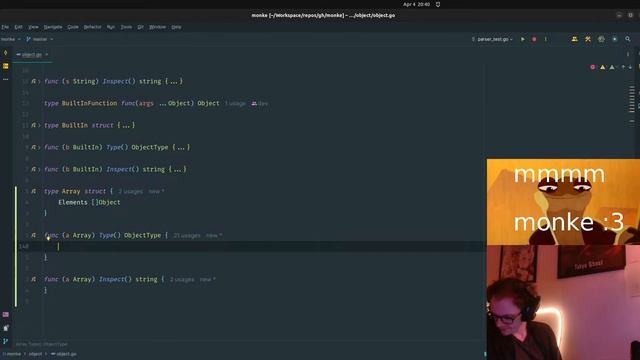Open the monke project dropdown
640x360 pixels.
click(x=11, y=39)
